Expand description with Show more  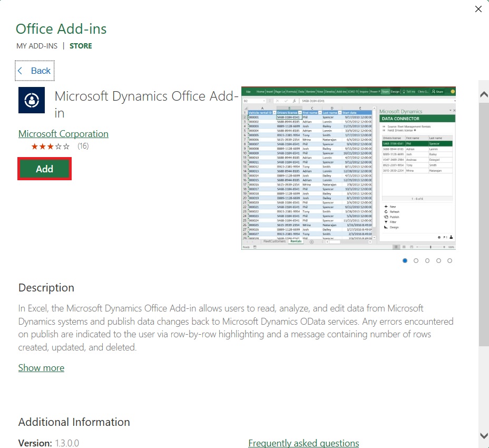click(41, 368)
